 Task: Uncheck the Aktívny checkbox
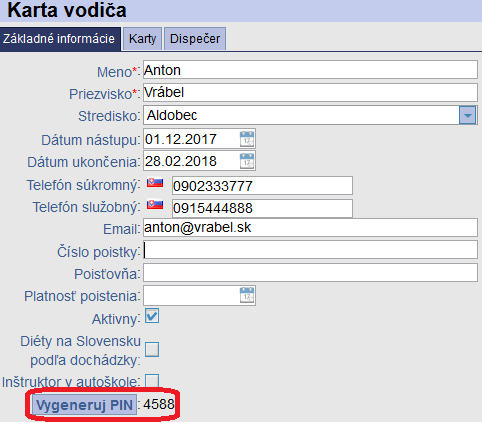[152, 316]
